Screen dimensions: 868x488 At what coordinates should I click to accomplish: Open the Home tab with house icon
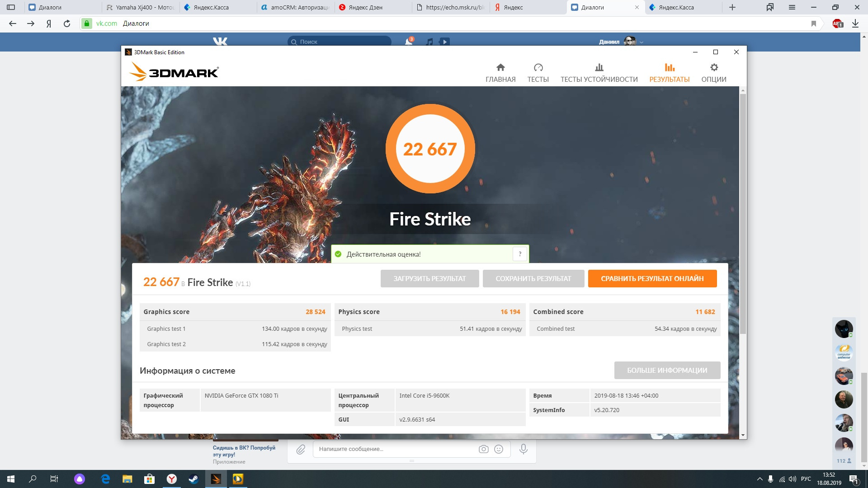[x=500, y=73]
